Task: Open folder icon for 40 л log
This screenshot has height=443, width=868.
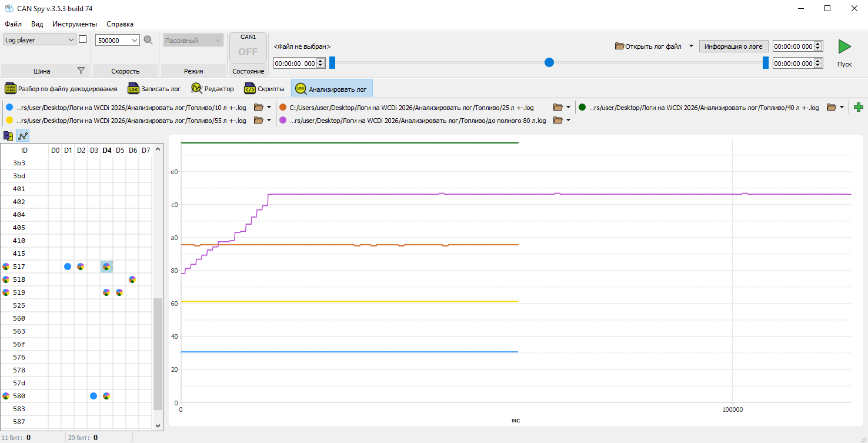Action: [832, 107]
